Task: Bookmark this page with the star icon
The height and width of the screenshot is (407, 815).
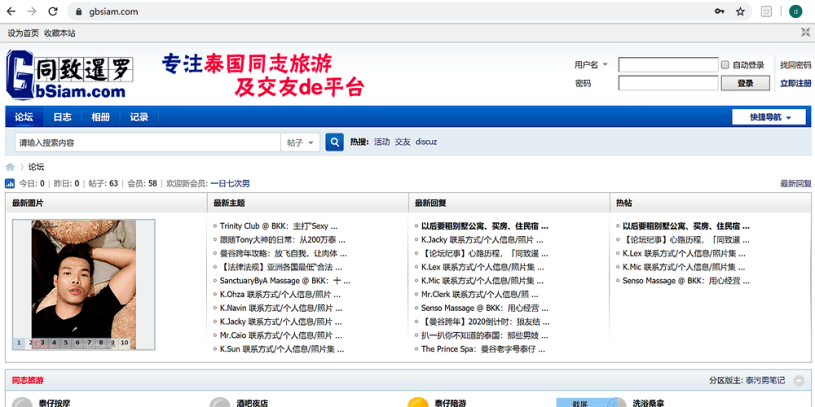Action: tap(740, 11)
